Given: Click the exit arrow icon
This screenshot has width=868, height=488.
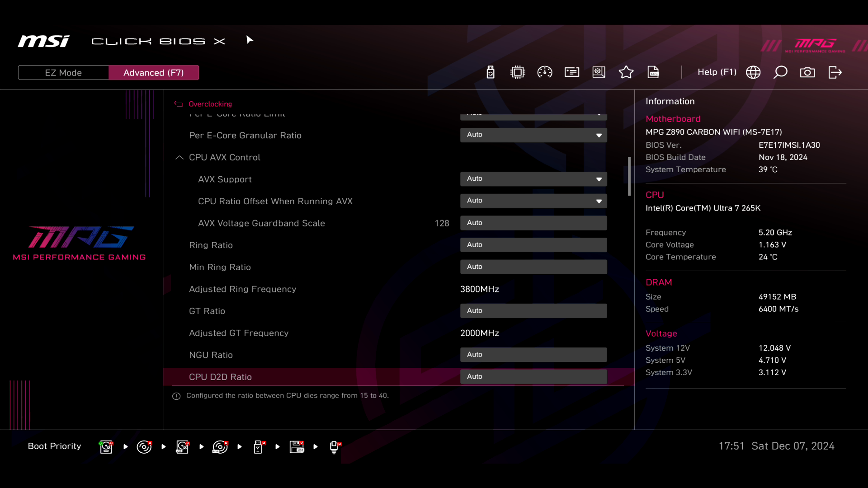Looking at the screenshot, I should click(x=835, y=72).
